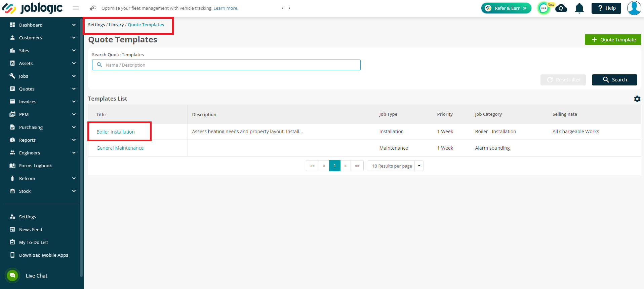Sort by the Job Type column header
The image size is (644, 289).
click(x=388, y=114)
